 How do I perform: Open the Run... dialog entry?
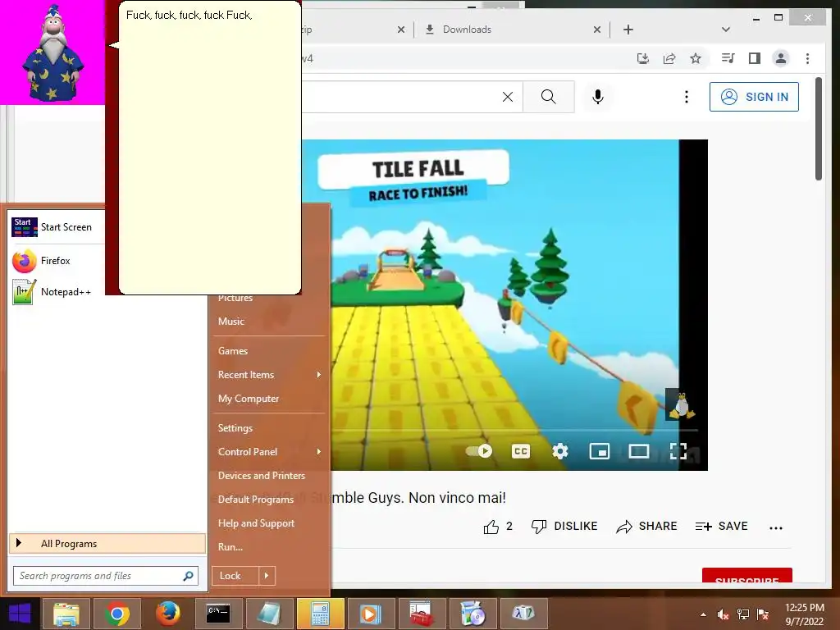tap(231, 547)
